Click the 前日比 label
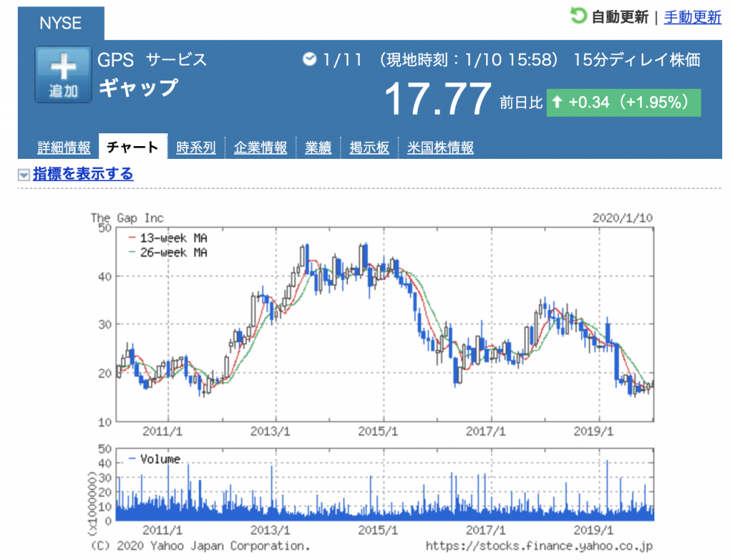This screenshot has height=560, width=730. click(521, 103)
